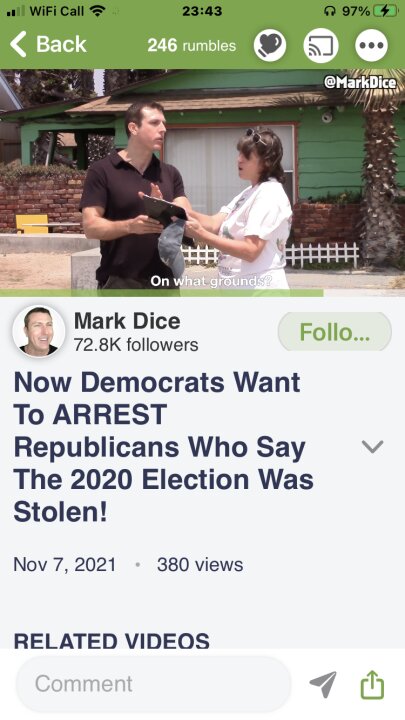This screenshot has height=720, width=405.
Task: Open the Mark Dice channel name
Action: (x=127, y=321)
